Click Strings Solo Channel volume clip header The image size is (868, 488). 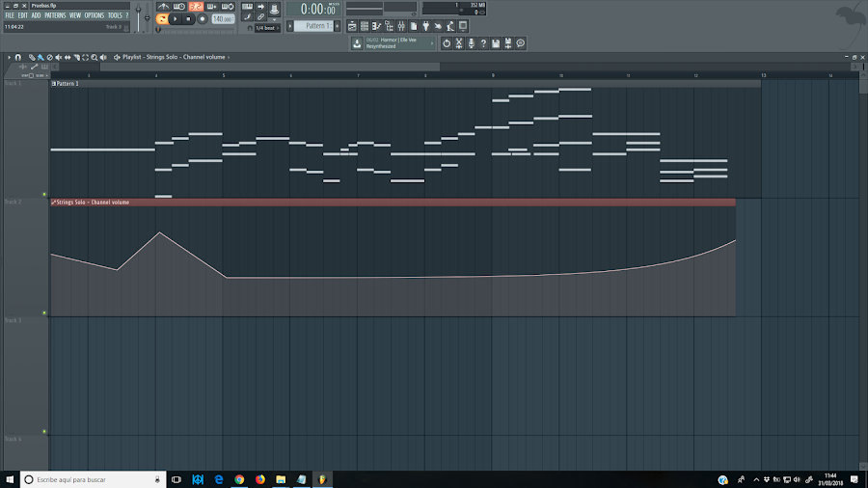(393, 203)
